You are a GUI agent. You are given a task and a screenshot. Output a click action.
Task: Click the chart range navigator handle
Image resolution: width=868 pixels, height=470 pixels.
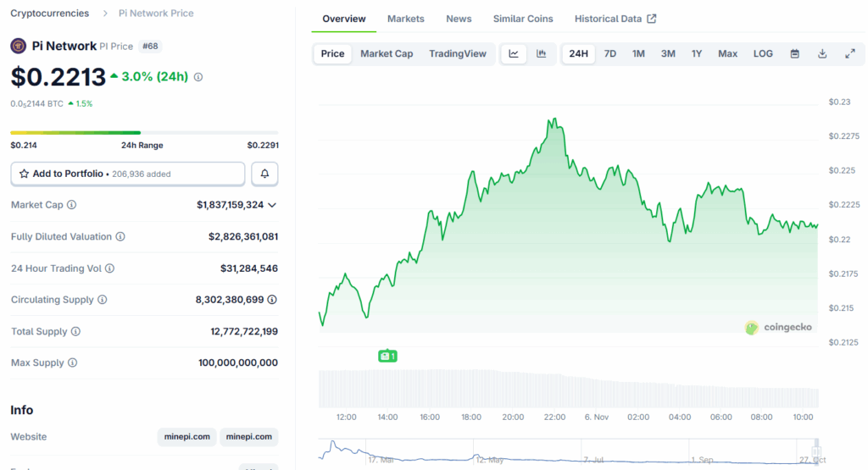pyautogui.click(x=816, y=450)
